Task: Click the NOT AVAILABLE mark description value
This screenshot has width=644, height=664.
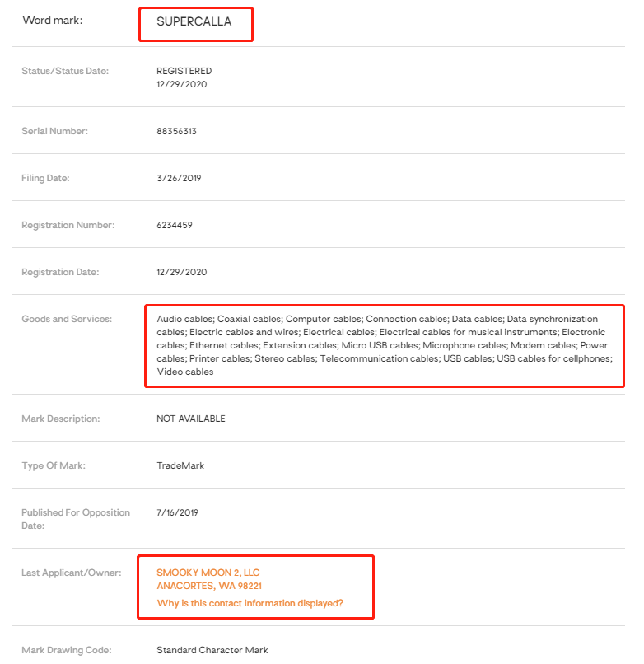Action: 190,419
